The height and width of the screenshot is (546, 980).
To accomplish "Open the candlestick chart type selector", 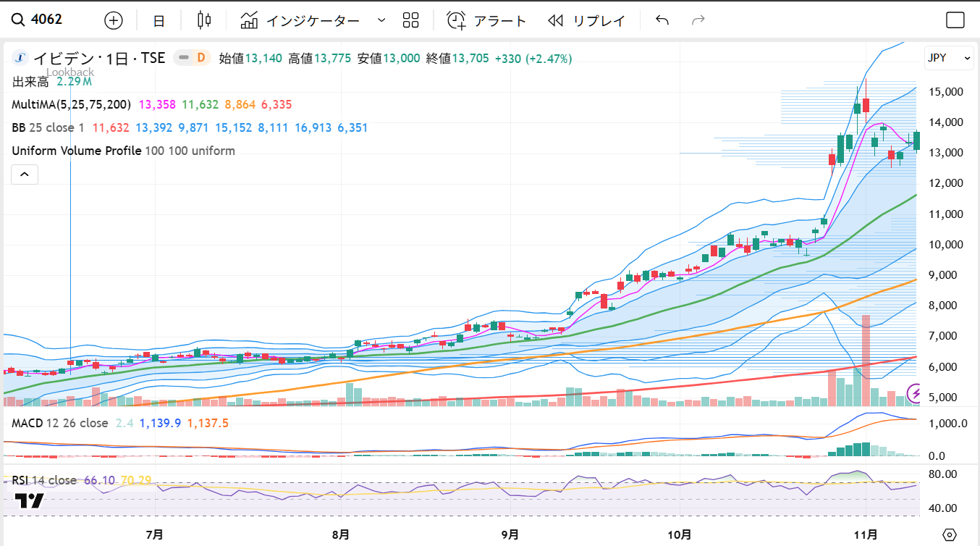I will coord(204,20).
